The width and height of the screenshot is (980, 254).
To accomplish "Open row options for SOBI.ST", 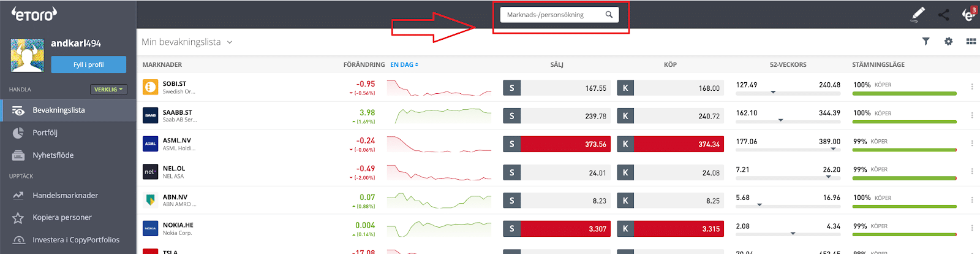I will click(x=972, y=87).
